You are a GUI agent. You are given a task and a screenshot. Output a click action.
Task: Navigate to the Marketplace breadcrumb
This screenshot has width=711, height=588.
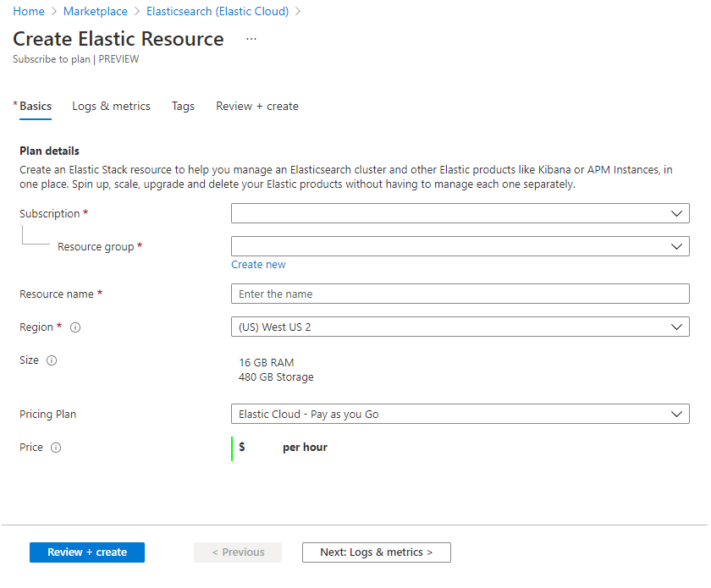tap(96, 12)
